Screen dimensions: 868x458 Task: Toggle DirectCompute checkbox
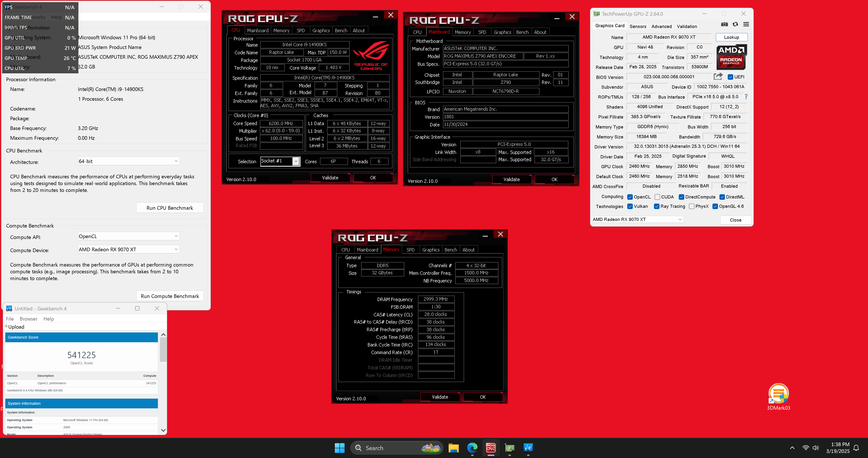coord(681,197)
